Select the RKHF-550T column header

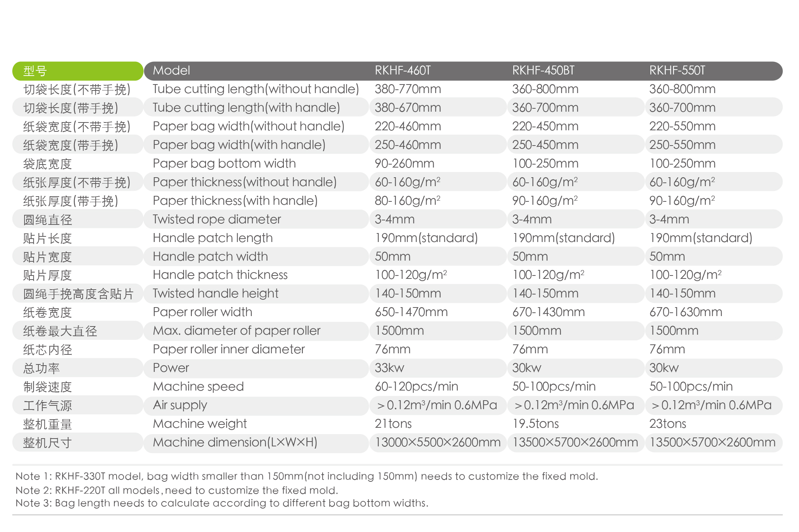pyautogui.click(x=677, y=70)
